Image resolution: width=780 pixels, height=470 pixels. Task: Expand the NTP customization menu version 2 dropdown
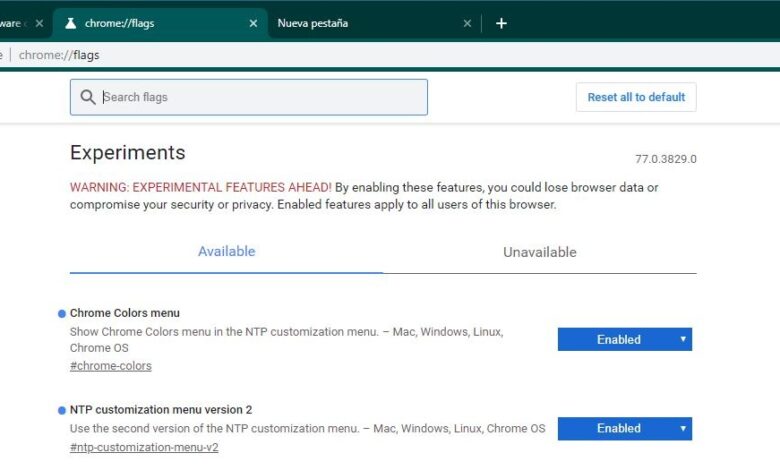[624, 429]
